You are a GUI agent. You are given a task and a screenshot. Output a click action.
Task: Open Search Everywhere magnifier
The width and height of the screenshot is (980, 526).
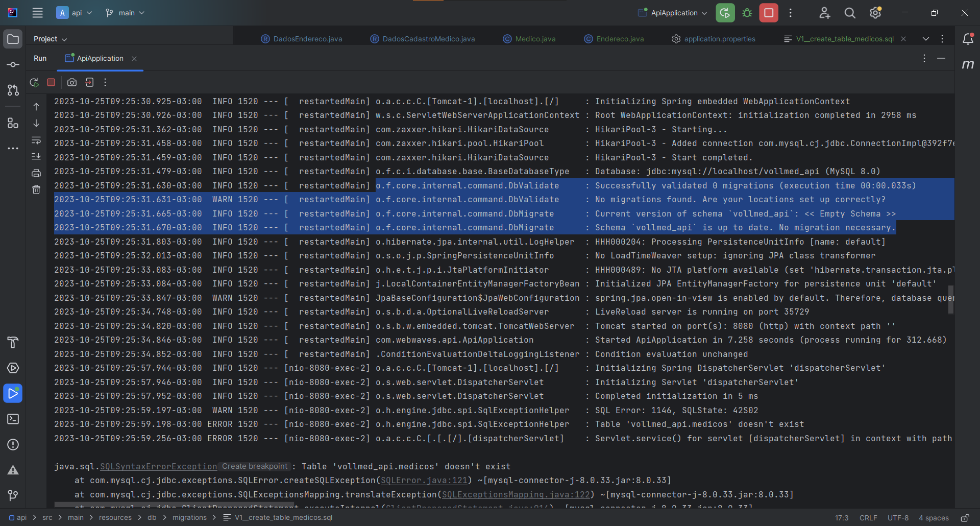click(850, 13)
